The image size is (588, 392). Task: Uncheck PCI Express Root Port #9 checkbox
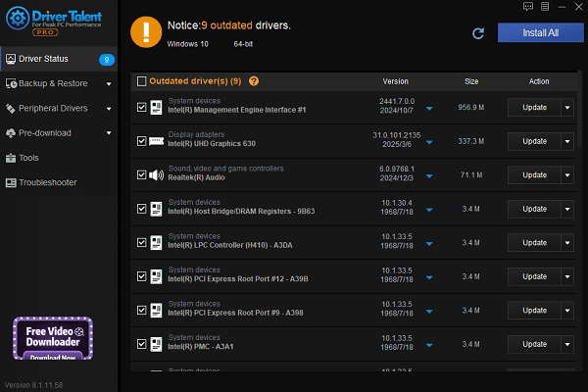(x=141, y=310)
